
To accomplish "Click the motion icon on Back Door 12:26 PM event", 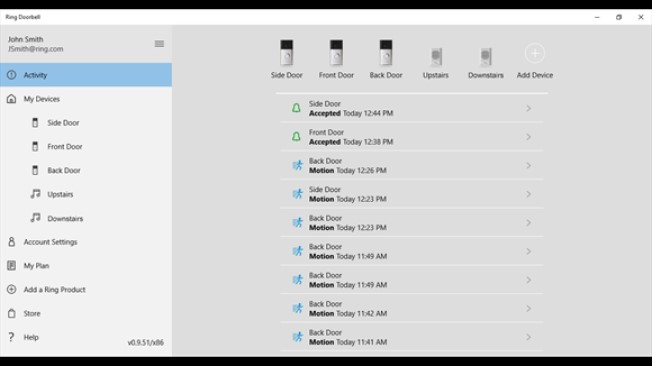I will tap(297, 166).
